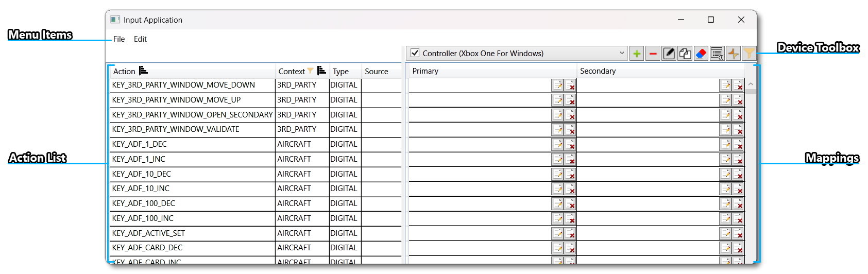The height and width of the screenshot is (274, 868).
Task: Select the KEY_ADF_1_INC action
Action: [x=139, y=159]
